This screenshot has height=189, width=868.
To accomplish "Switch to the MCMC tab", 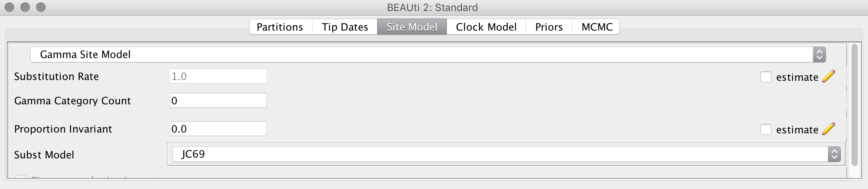I will click(596, 27).
